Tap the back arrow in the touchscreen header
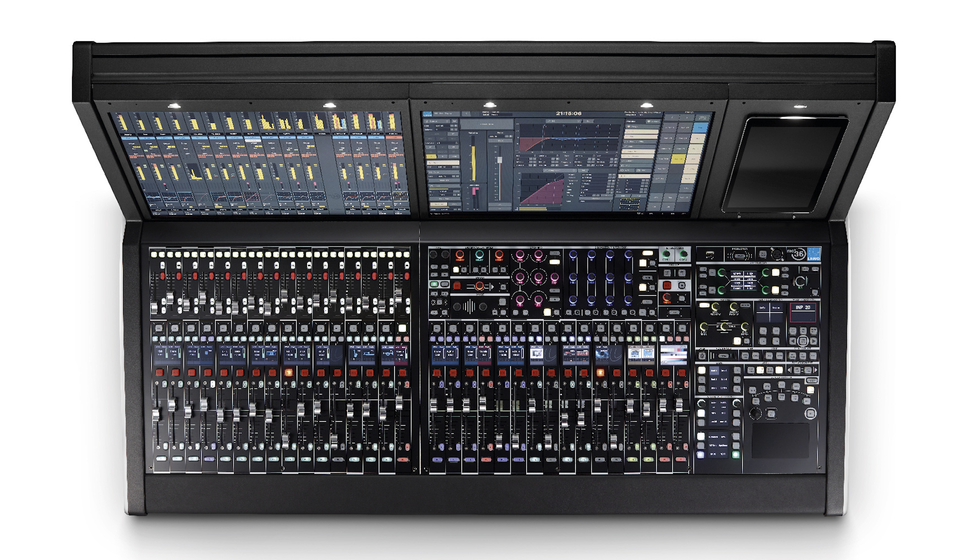Screen dimensions: 980x560 point(466,113)
